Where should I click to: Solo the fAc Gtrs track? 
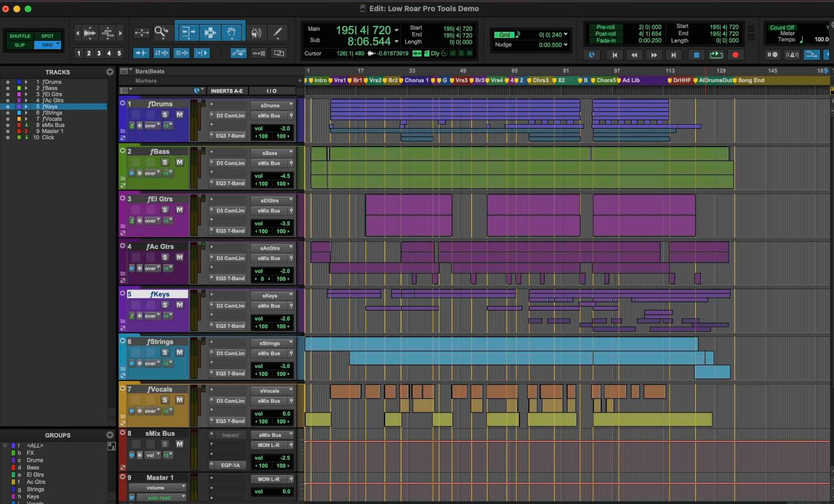coord(165,257)
